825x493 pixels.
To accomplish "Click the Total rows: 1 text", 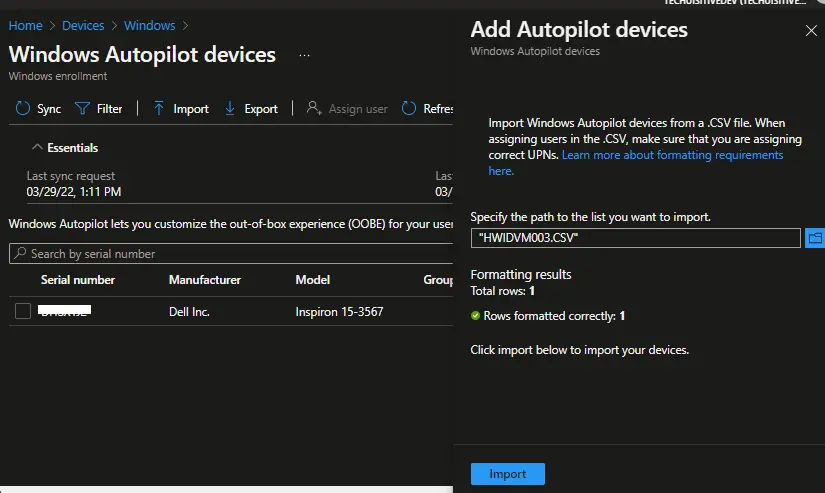I will [x=502, y=291].
